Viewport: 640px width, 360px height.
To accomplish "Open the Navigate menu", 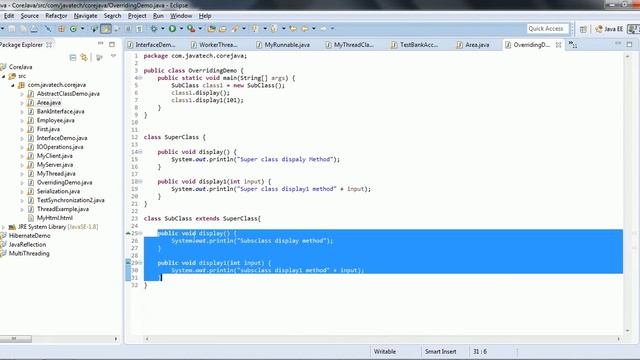I will (85, 16).
